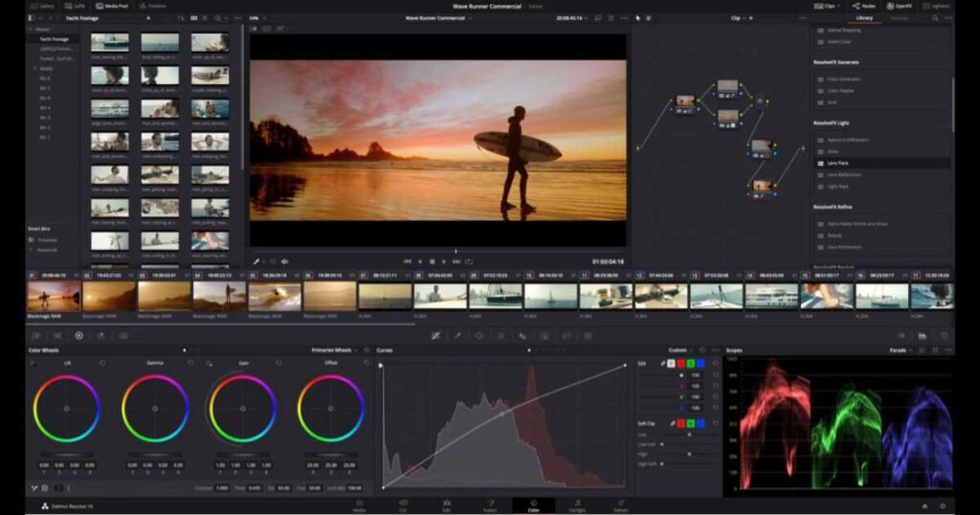The image size is (980, 515).
Task: Click the curve midpoint control point
Action: 501,414
